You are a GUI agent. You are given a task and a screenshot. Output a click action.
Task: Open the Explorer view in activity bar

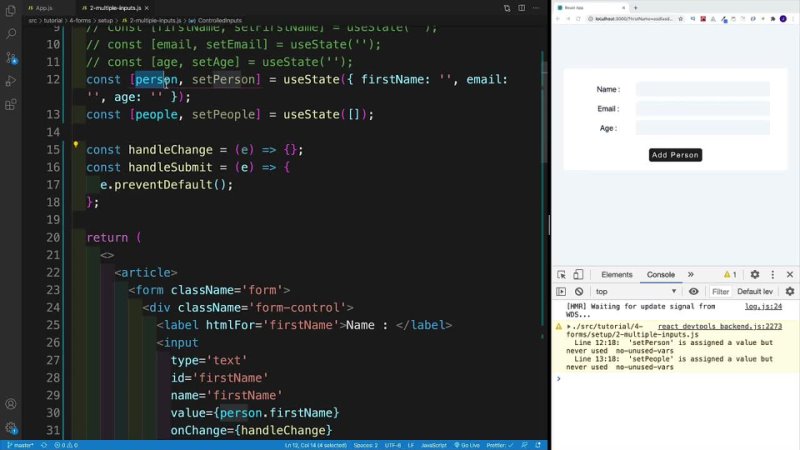click(10, 10)
